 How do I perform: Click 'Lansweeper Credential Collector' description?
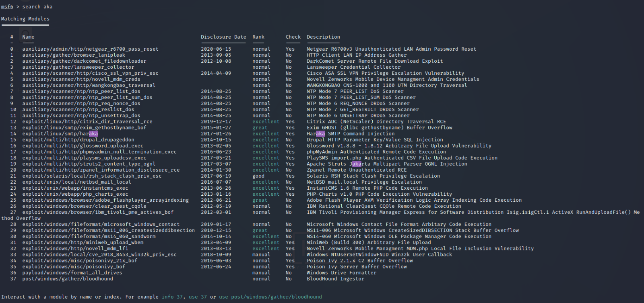tap(353, 67)
